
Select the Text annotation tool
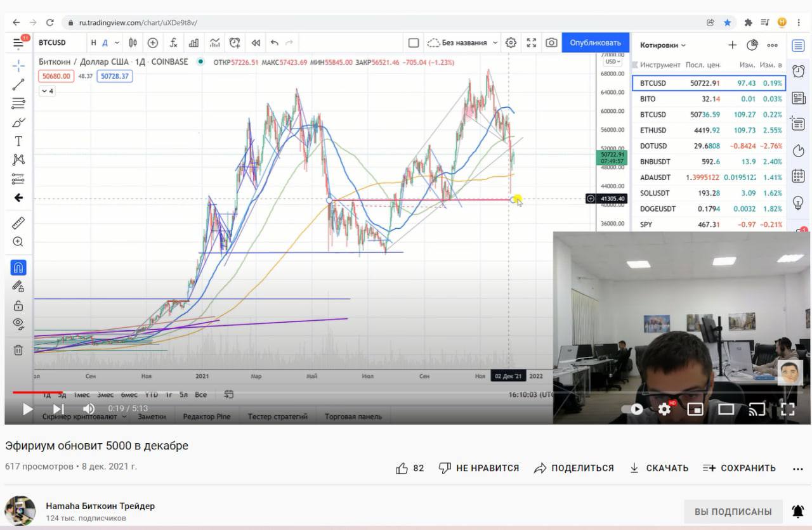coord(18,141)
